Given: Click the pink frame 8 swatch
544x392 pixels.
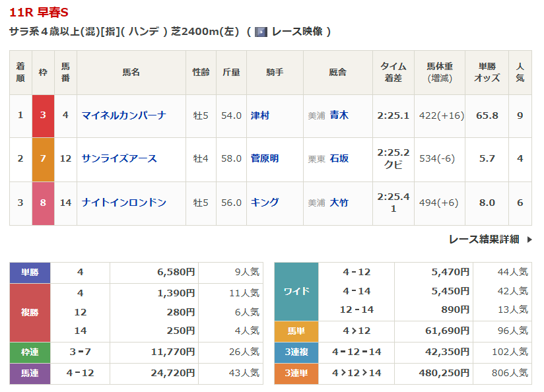Looking at the screenshot, I should [43, 203].
